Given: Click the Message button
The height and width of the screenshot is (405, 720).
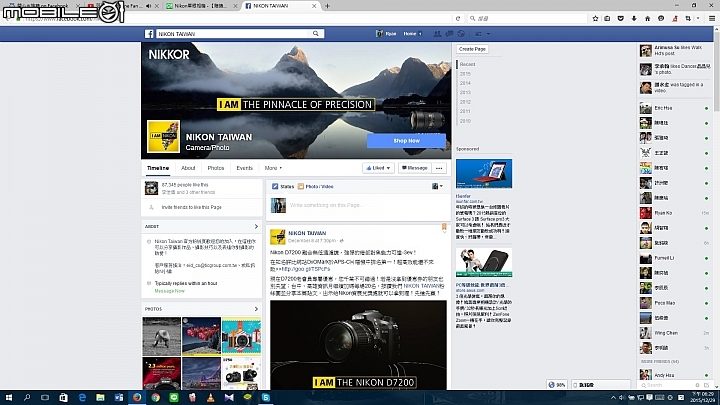Looking at the screenshot, I should (415, 168).
